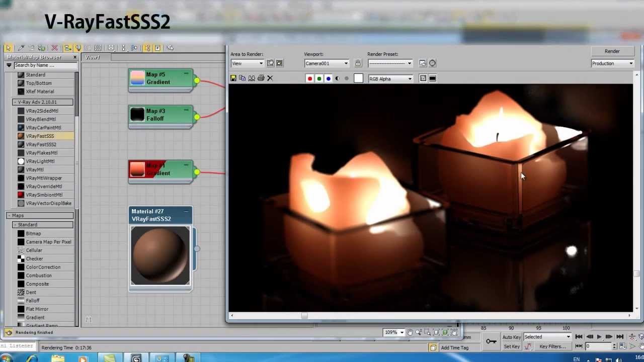
Task: Toggle display of alpha channel
Action: 337,78
